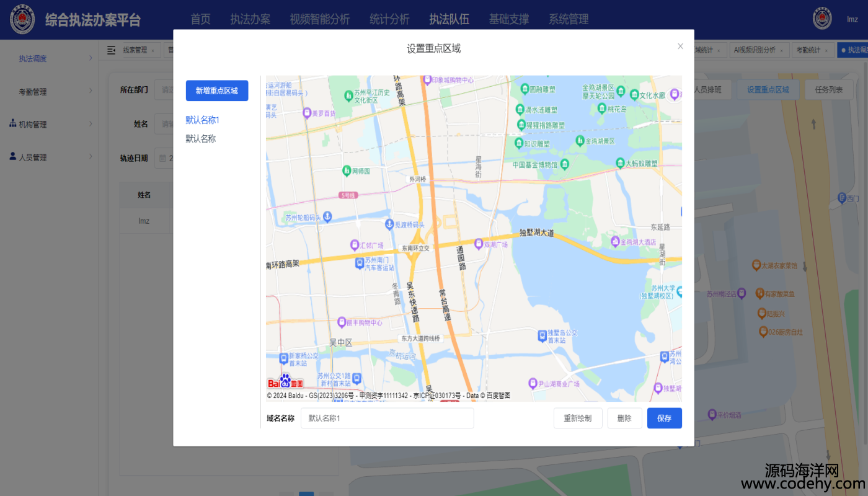This screenshot has height=496, width=868.
Task: Expand the 考勤管理 sidebar menu
Action: (x=50, y=92)
